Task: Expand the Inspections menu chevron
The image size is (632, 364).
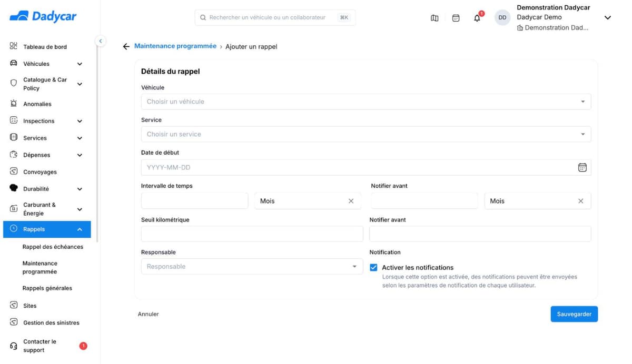Action: point(80,121)
